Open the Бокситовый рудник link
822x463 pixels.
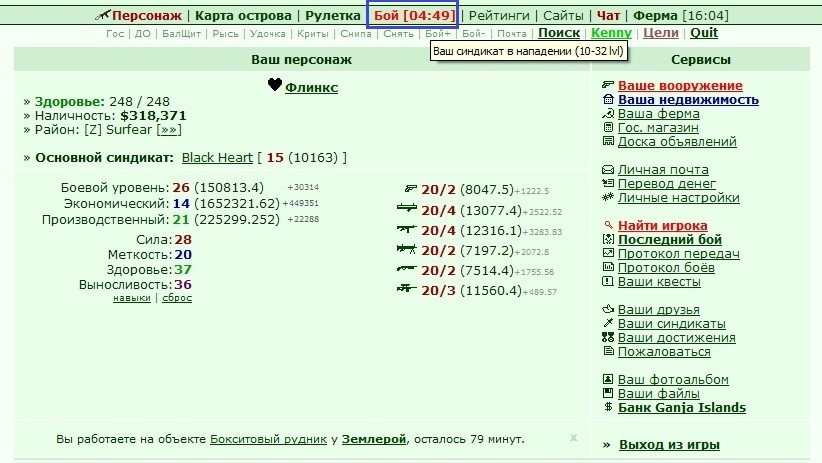pos(268,439)
